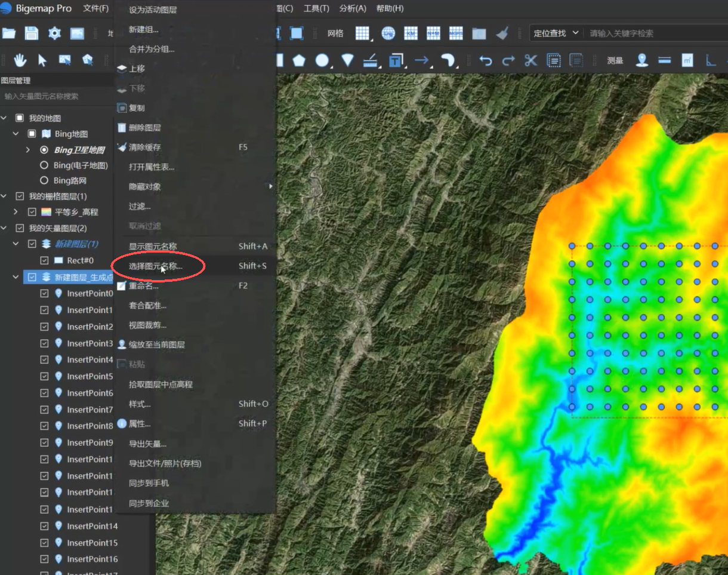Collapse the Bing地图 tree node

[x=16, y=134]
